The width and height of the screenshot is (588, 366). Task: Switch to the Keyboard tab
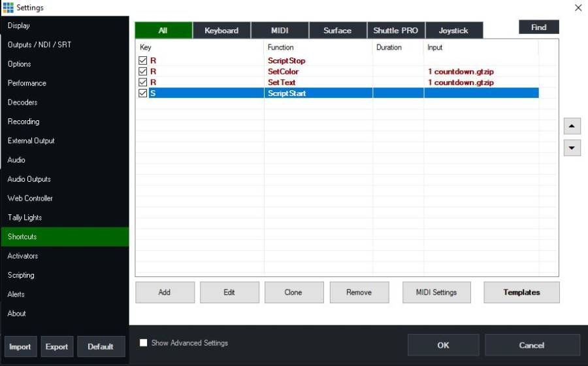221,31
